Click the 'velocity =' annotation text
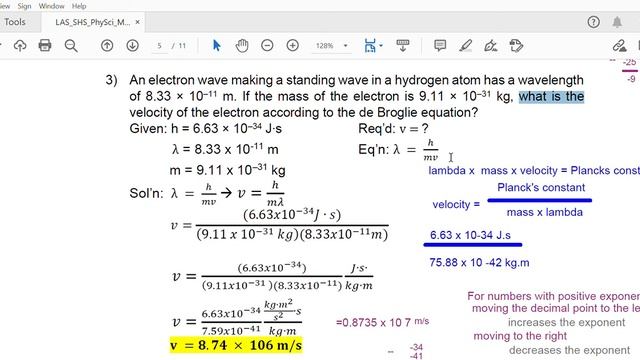The height and width of the screenshot is (360, 640). [456, 204]
